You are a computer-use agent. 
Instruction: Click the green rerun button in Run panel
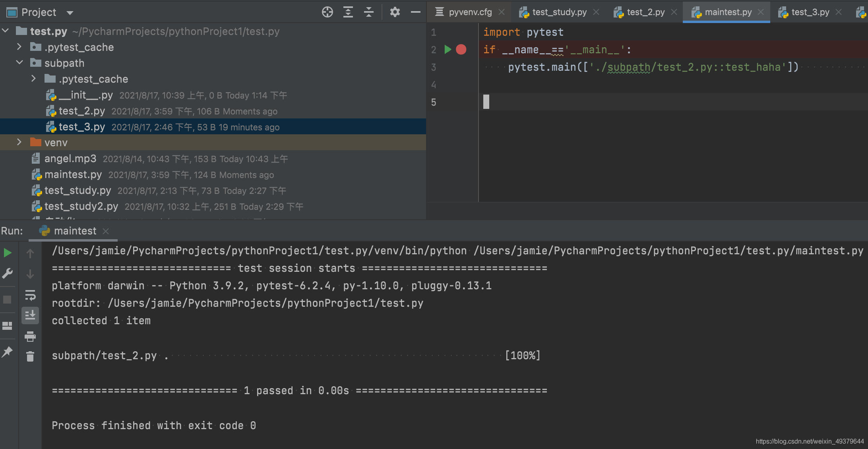[x=8, y=253]
